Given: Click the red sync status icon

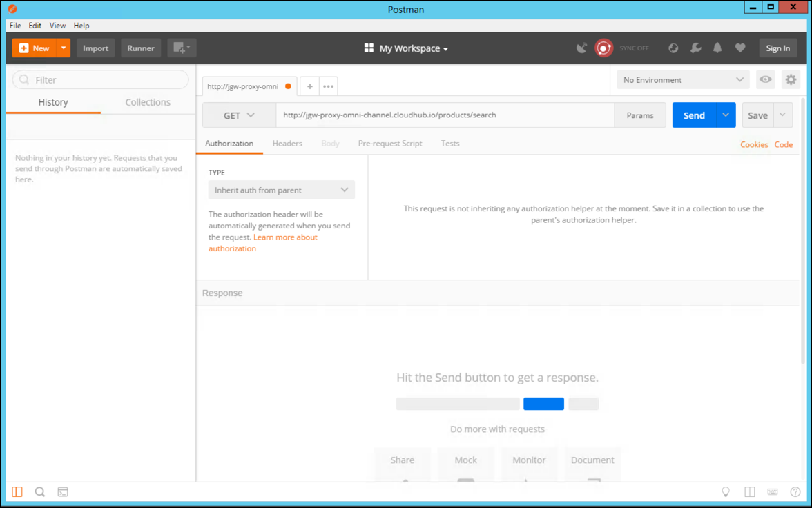Looking at the screenshot, I should point(603,48).
